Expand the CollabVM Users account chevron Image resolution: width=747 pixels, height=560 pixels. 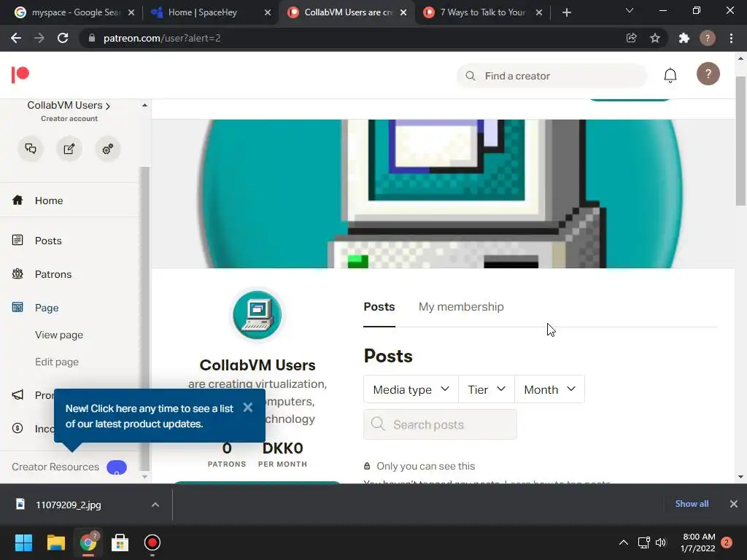coord(108,106)
